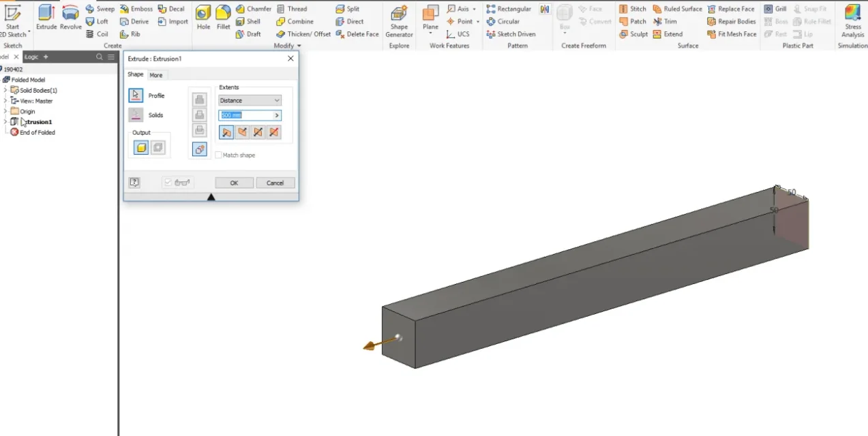Open the Import command
Image resolution: width=868 pixels, height=436 pixels.
173,21
